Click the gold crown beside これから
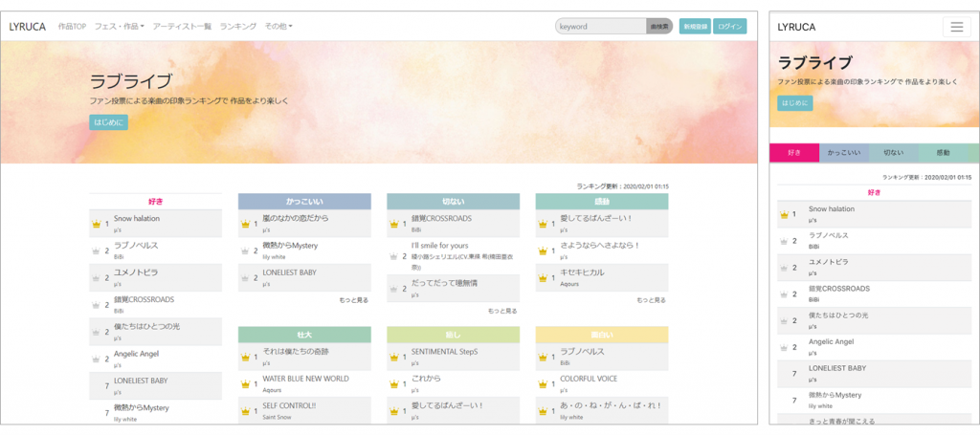 click(x=393, y=383)
